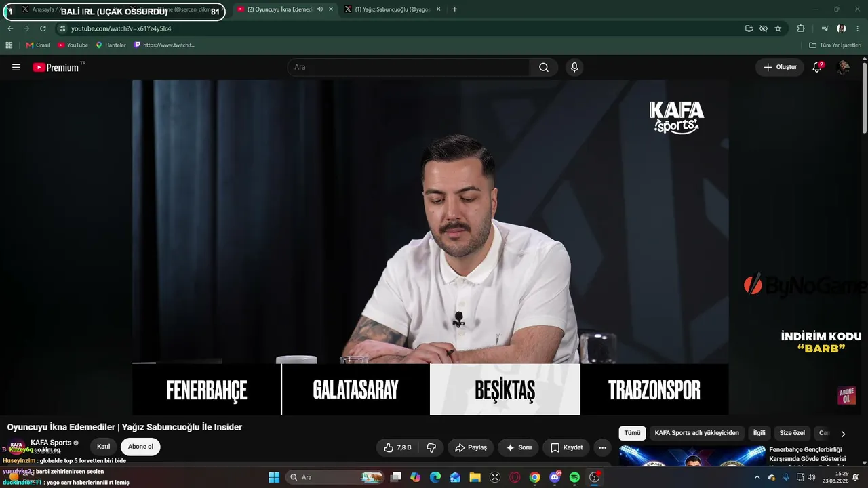Viewport: 868px width, 488px height.
Task: Go back in browser history
Action: [10, 28]
